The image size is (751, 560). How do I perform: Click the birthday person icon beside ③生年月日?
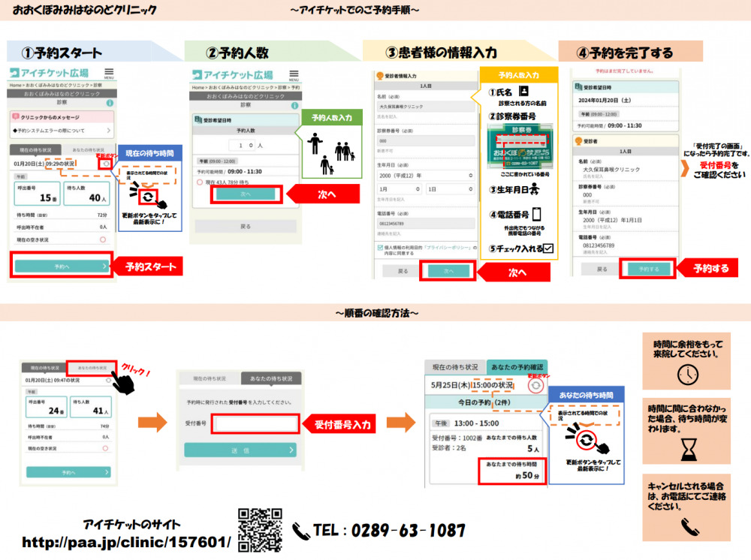coord(534,189)
